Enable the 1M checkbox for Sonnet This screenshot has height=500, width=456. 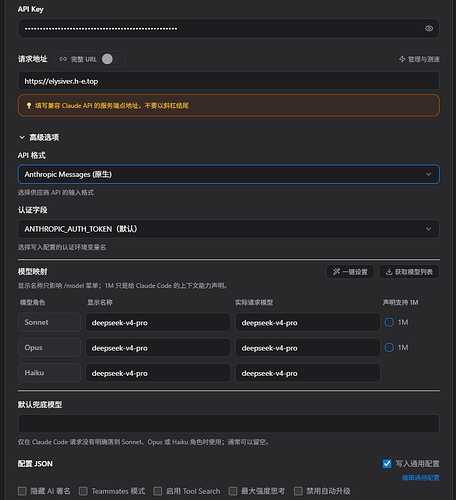[389, 322]
